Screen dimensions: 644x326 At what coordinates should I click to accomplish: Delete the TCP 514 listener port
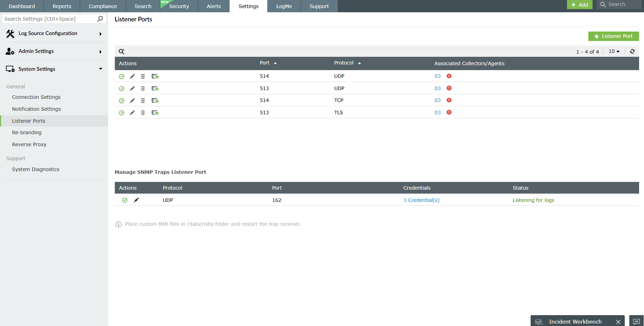click(143, 100)
